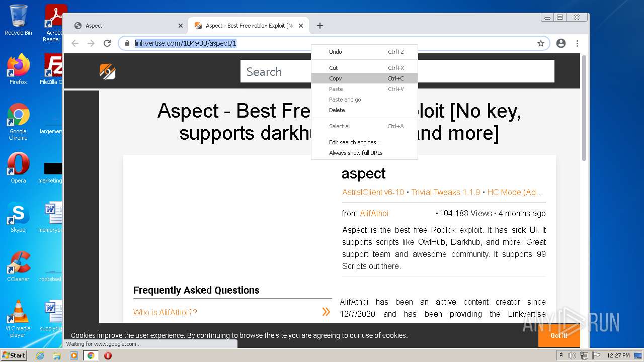Open the HC Mode link
The width and height of the screenshot is (644, 362).
click(515, 192)
